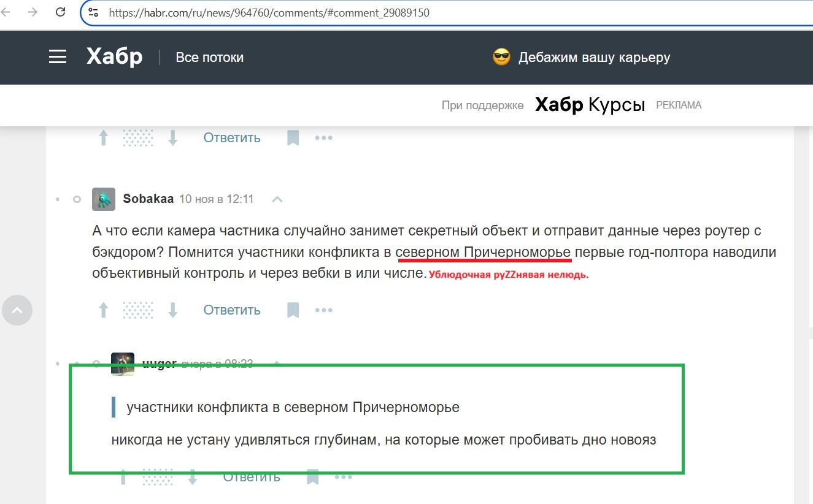Click the scroll-to-top chevron button
Screen dimensions: 813x504
pos(17,310)
